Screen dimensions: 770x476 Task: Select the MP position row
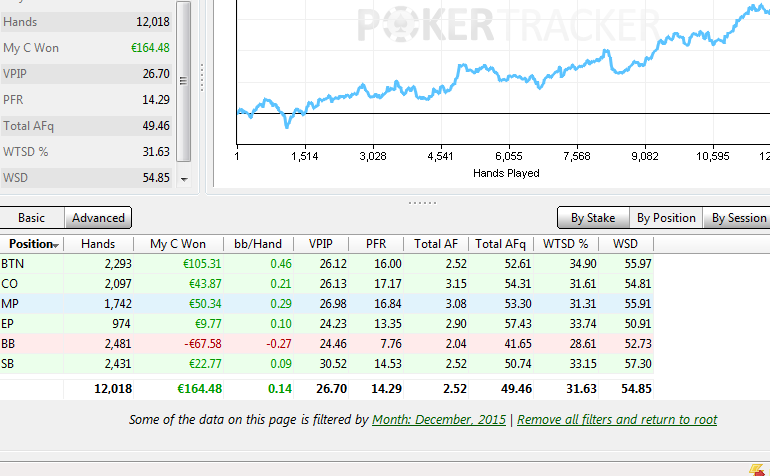coord(327,304)
